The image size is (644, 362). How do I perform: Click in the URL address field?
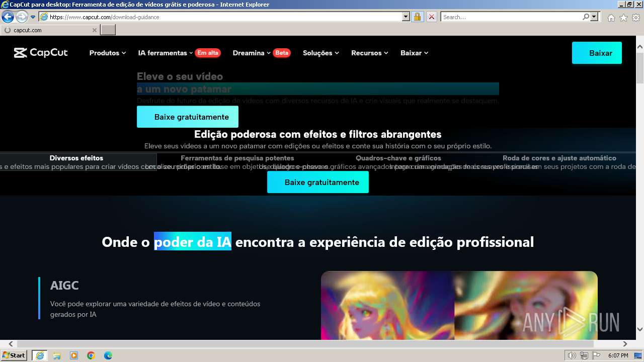pos(225,17)
